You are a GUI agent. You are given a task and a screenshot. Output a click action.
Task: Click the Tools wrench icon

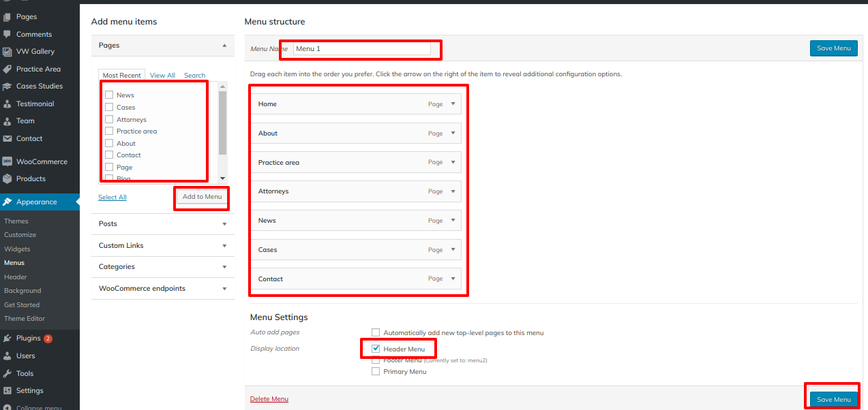click(8, 374)
